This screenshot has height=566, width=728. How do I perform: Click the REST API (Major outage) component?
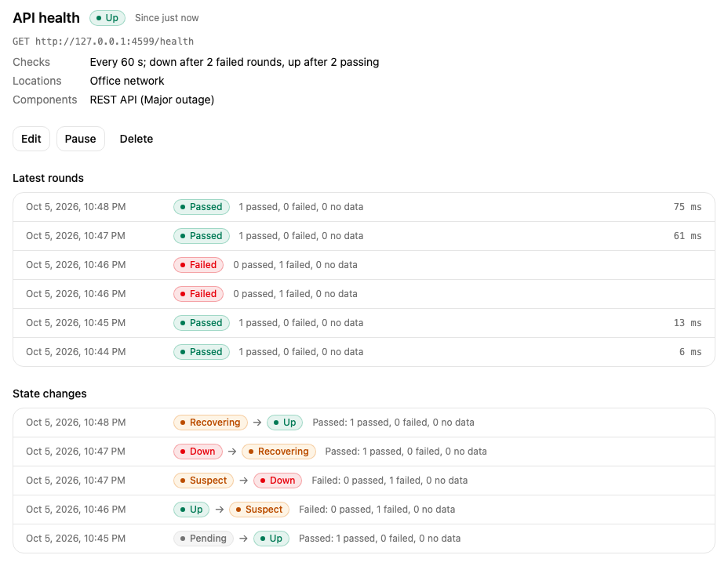pyautogui.click(x=152, y=100)
